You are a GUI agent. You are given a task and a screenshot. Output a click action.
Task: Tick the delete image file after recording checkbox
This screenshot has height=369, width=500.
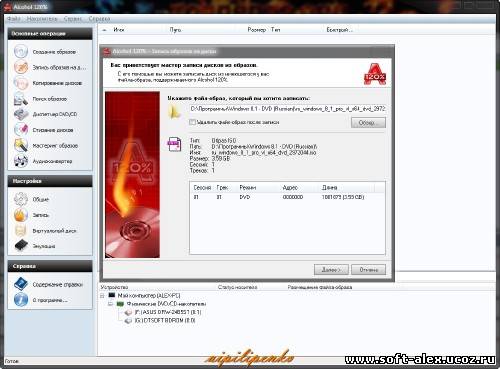coord(192,122)
